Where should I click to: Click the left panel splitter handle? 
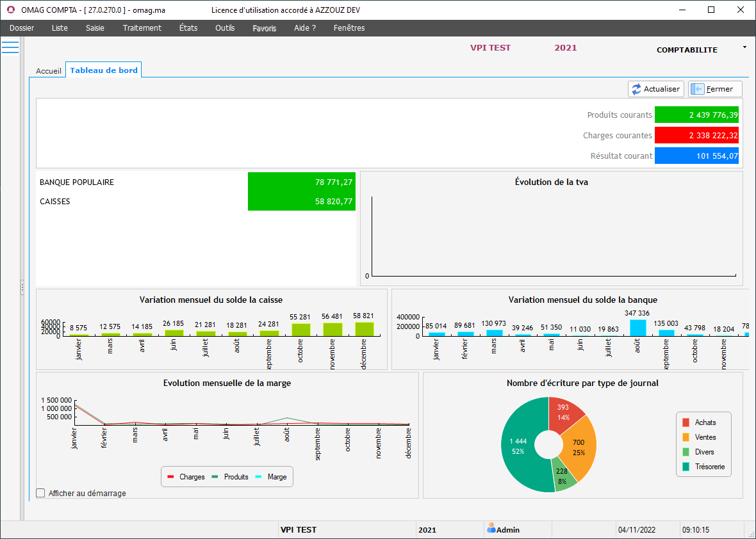22,286
